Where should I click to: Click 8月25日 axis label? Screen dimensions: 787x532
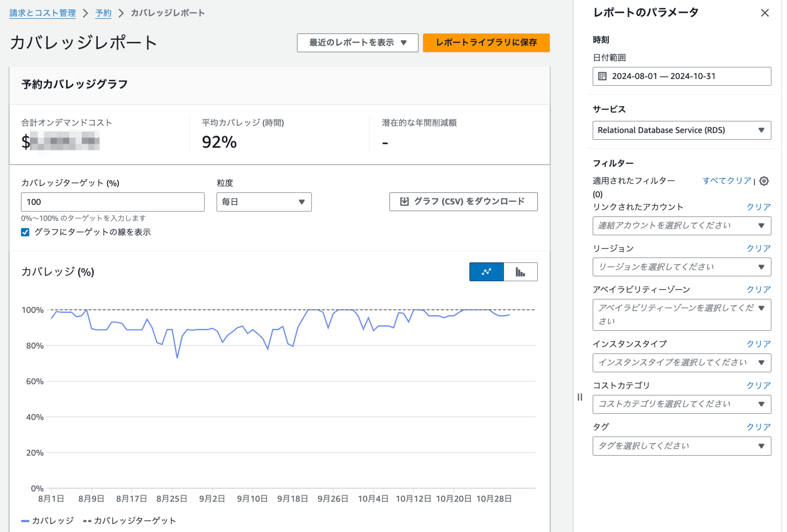[x=172, y=499]
